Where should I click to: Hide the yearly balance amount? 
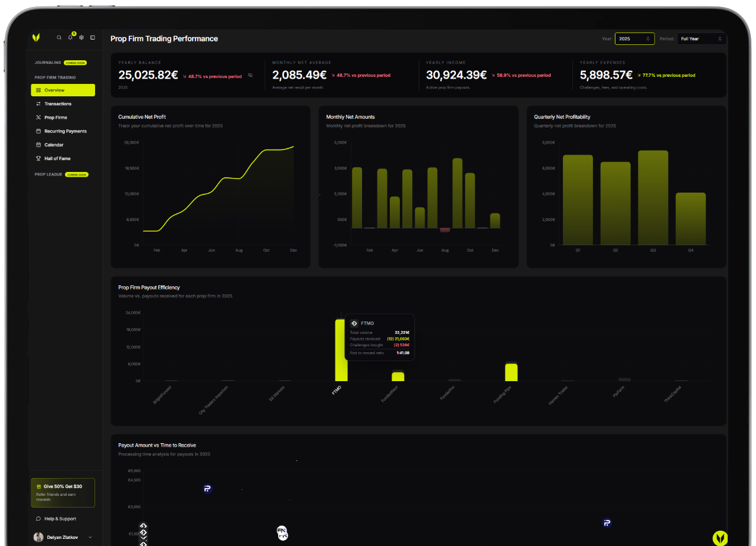[250, 76]
